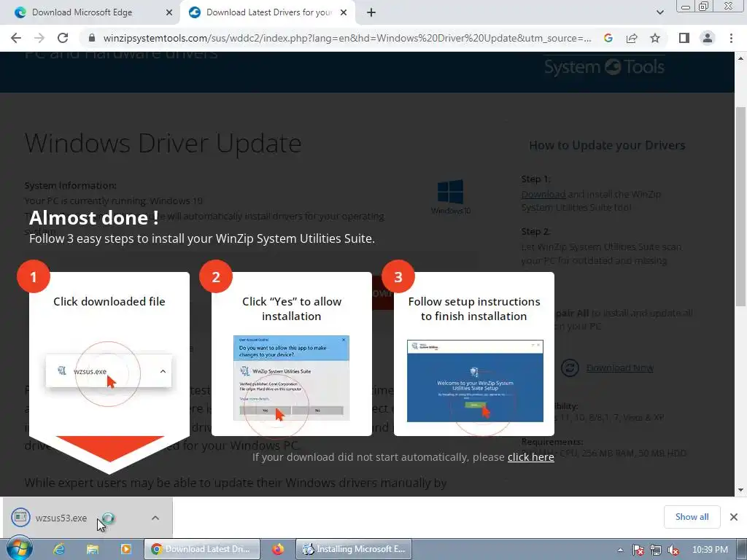
Task: Switch to Chrome Download Latest Drivers taskbar button
Action: pos(202,549)
